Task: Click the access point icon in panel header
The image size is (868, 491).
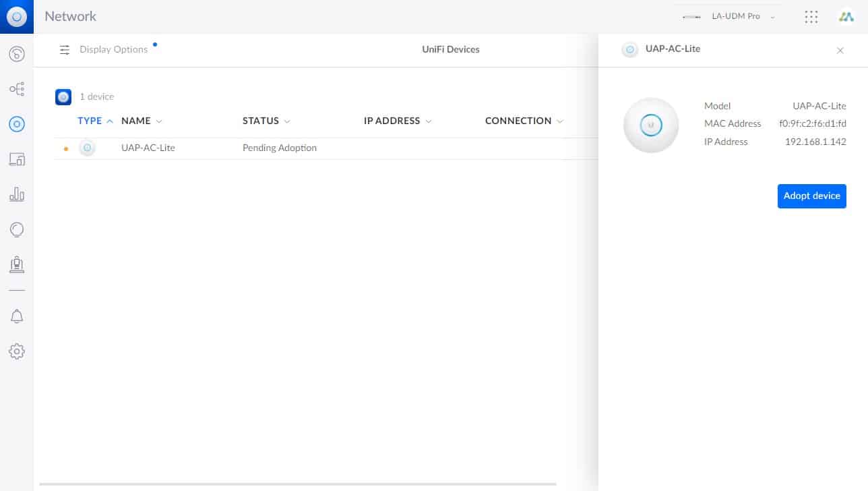Action: pyautogui.click(x=630, y=49)
